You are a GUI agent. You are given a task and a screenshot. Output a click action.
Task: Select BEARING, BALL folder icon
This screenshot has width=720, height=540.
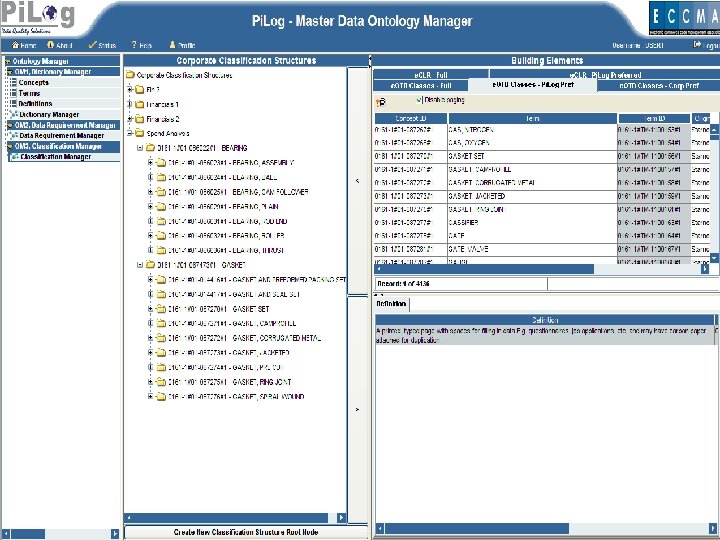[x=161, y=177]
